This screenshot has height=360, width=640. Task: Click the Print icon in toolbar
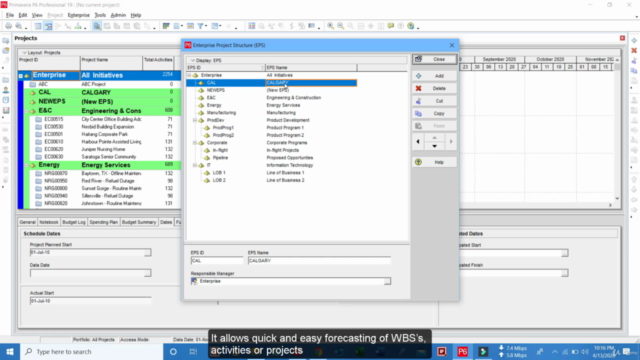pyautogui.click(x=8, y=26)
